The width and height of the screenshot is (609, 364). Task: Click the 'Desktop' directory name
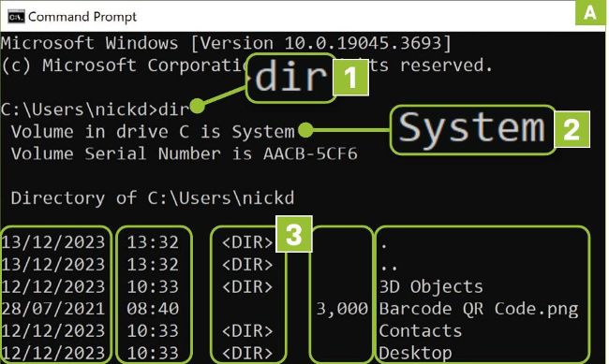(x=416, y=353)
